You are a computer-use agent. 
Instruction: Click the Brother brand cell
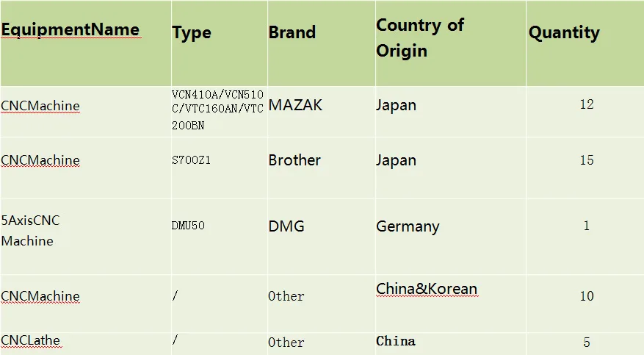pos(294,160)
